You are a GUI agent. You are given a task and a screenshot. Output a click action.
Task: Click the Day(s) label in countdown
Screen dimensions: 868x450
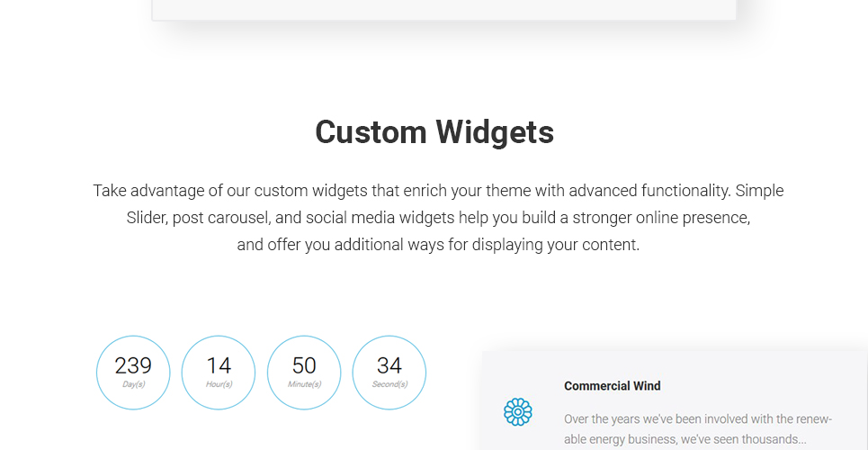click(x=133, y=384)
